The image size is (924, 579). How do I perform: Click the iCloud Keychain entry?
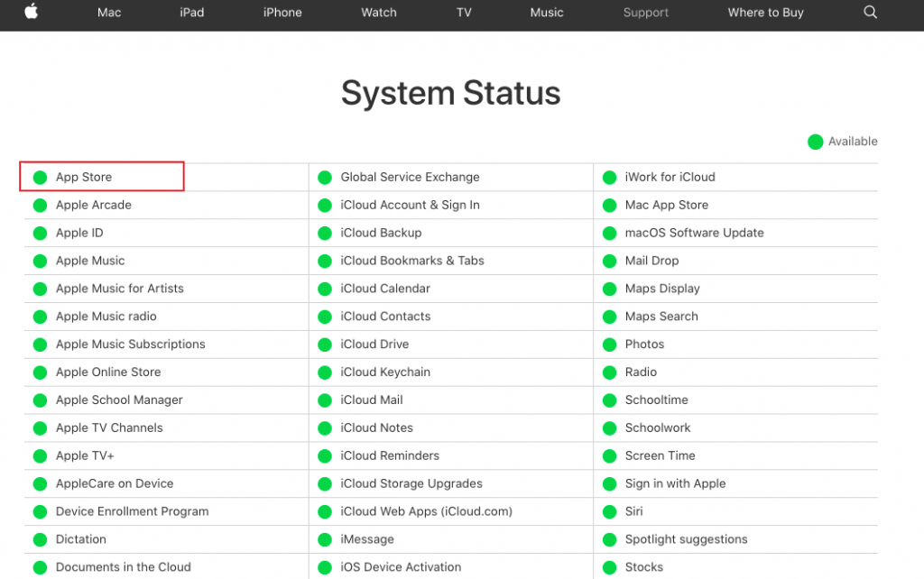tap(385, 372)
